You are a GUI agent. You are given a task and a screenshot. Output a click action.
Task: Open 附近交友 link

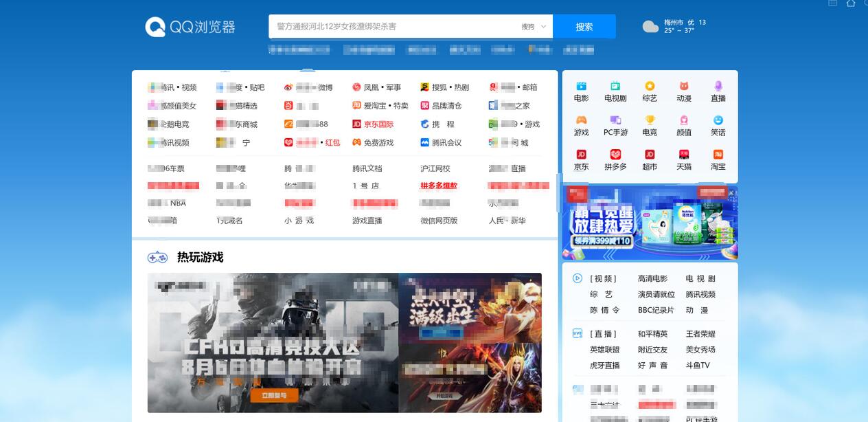click(652, 349)
